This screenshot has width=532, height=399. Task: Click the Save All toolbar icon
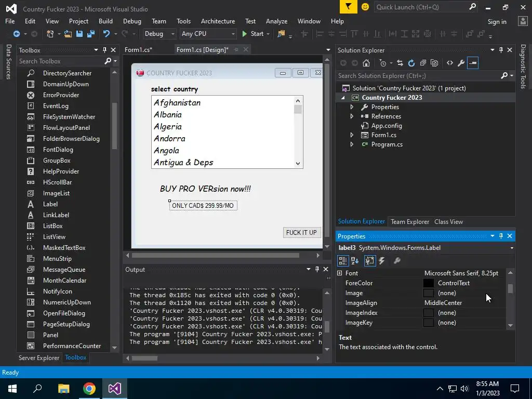click(91, 34)
